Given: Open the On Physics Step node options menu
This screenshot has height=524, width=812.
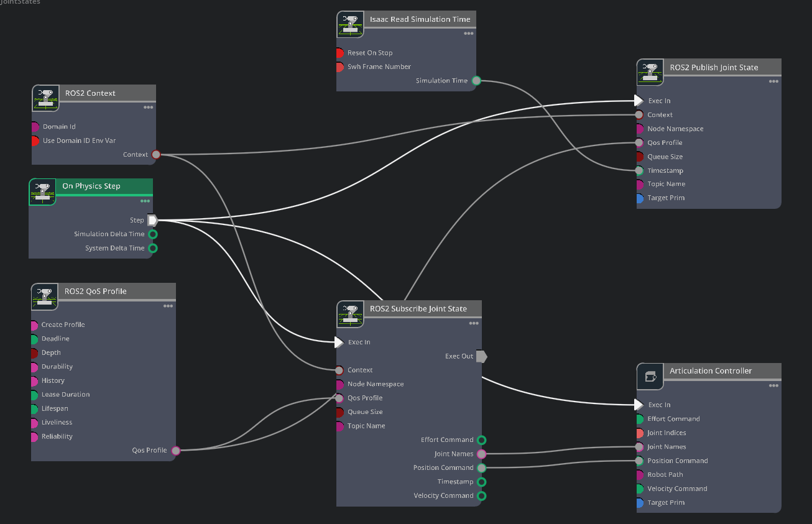Looking at the screenshot, I should tap(145, 201).
